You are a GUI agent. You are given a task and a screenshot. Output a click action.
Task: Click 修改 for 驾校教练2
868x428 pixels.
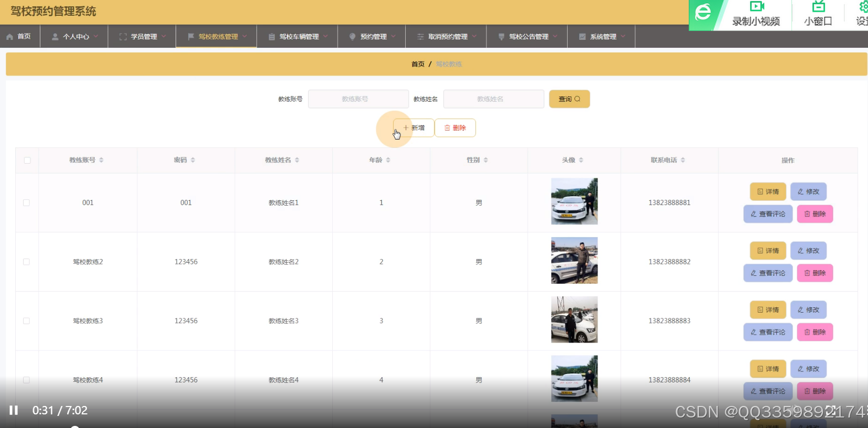click(x=808, y=251)
